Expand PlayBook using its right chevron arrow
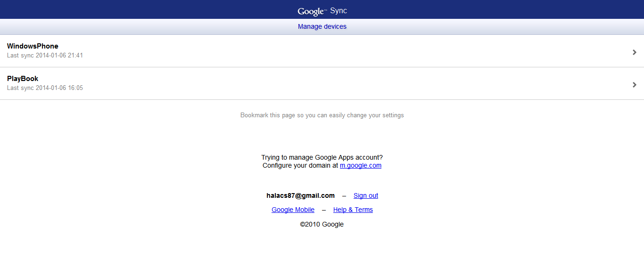The width and height of the screenshot is (644, 276). click(635, 85)
